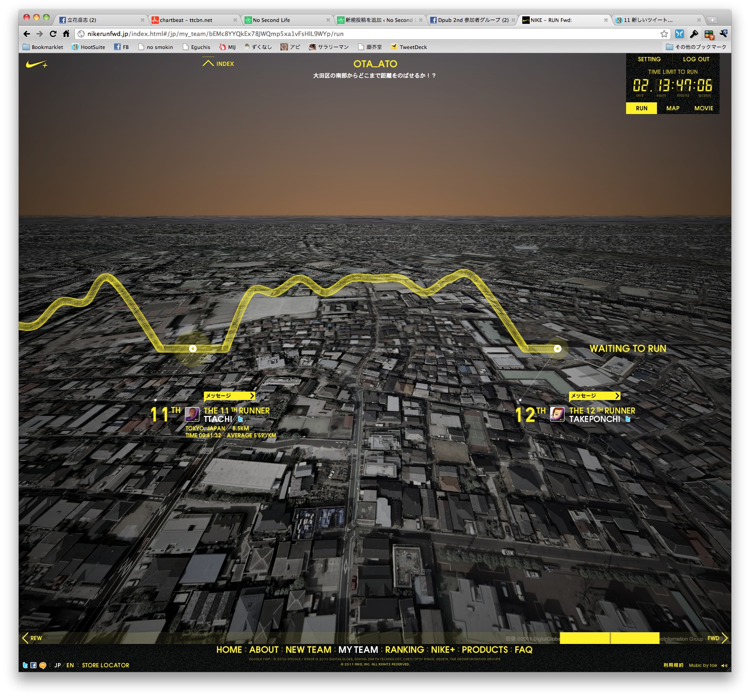Click the browser back arrow
This screenshot has width=750, height=700.
pos(27,34)
